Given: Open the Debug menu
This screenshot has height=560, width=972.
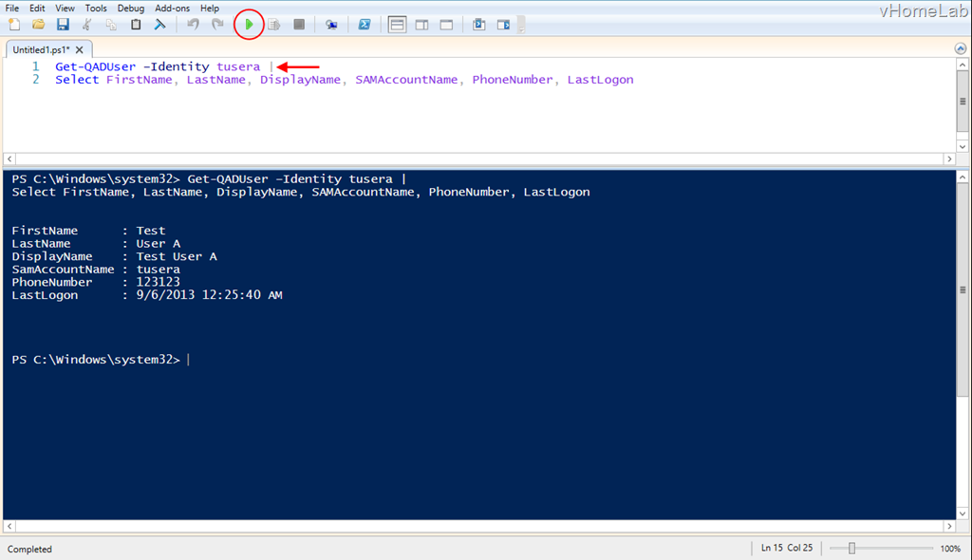Looking at the screenshot, I should tap(131, 8).
